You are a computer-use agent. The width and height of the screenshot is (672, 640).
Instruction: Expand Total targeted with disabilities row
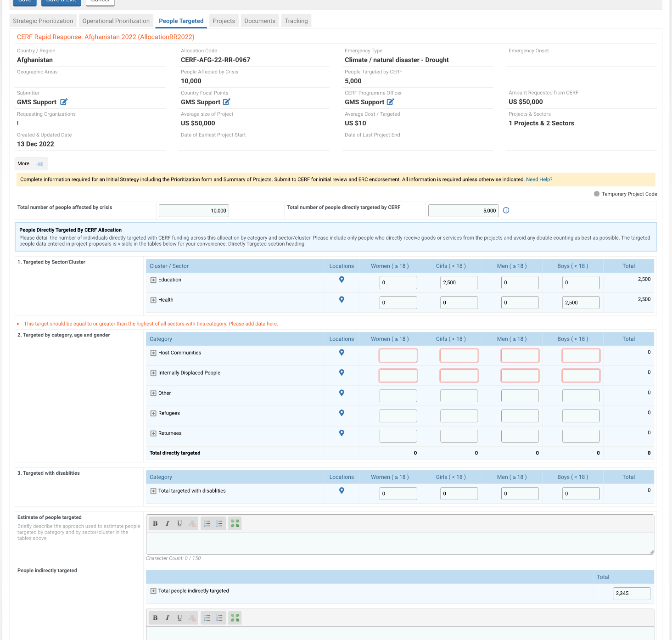pos(153,491)
